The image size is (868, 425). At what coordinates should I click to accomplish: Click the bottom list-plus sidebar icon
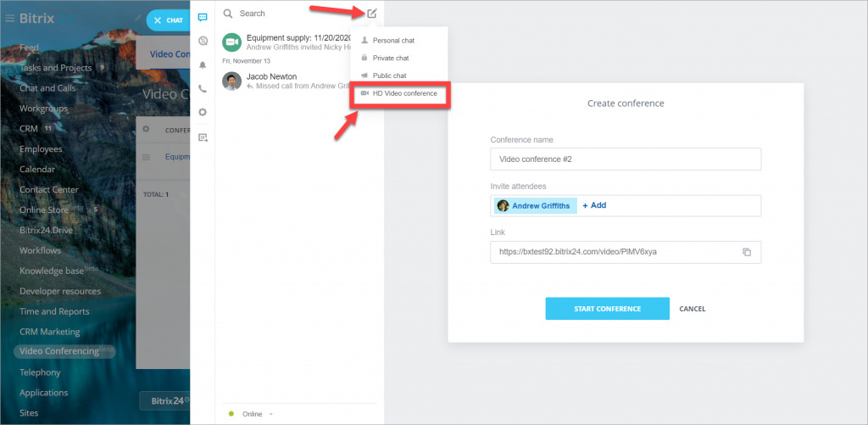(203, 137)
